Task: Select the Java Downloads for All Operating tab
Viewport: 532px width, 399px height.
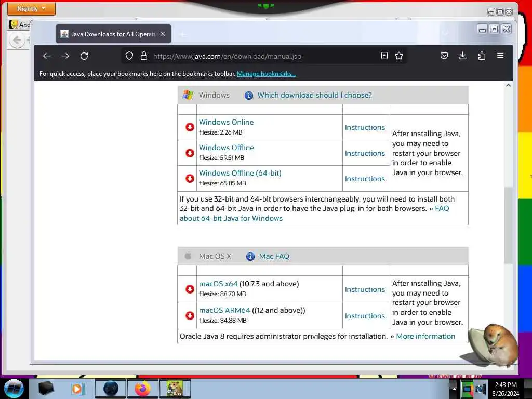Action: [113, 34]
